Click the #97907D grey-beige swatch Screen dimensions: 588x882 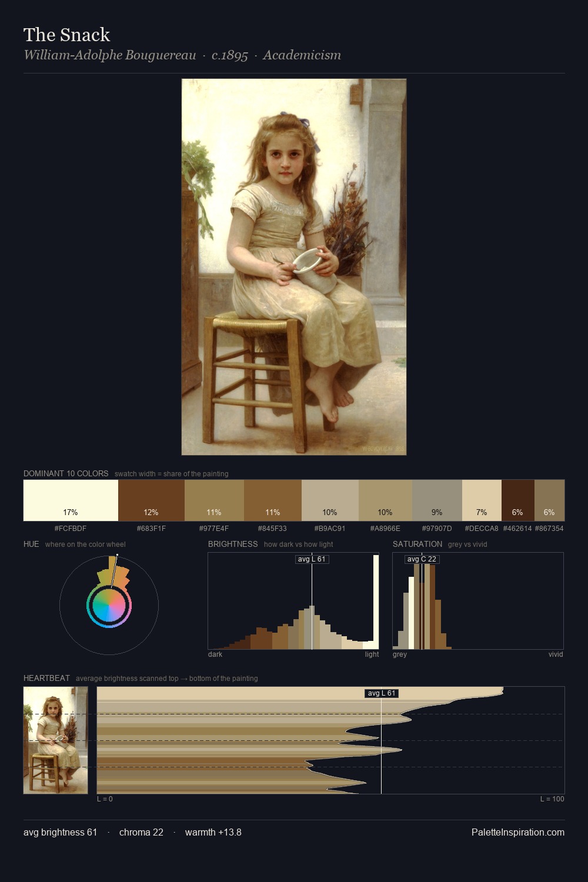pos(437,500)
